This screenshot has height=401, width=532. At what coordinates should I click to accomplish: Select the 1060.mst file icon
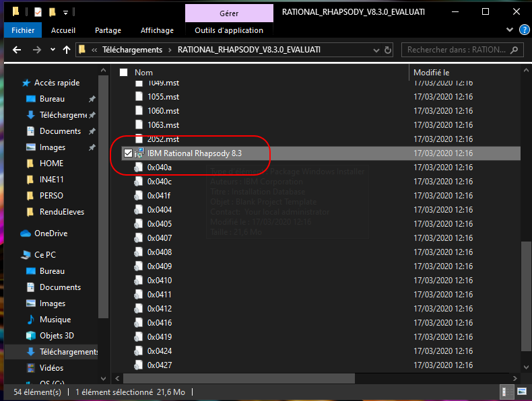click(139, 111)
